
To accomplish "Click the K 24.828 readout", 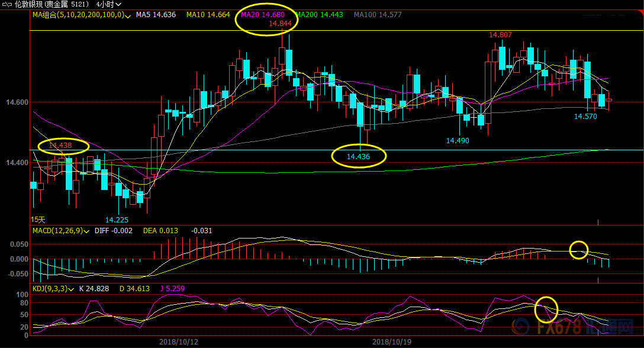I will (x=94, y=289).
